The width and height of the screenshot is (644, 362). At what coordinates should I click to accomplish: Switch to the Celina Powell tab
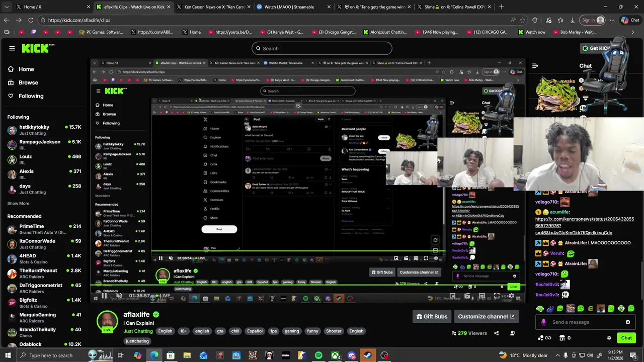click(455, 7)
